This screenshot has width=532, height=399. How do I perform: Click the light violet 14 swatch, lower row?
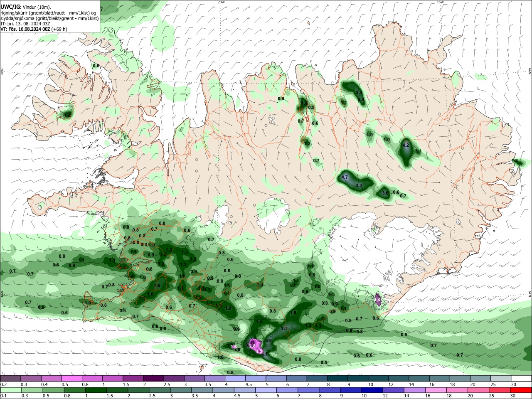(x=414, y=390)
